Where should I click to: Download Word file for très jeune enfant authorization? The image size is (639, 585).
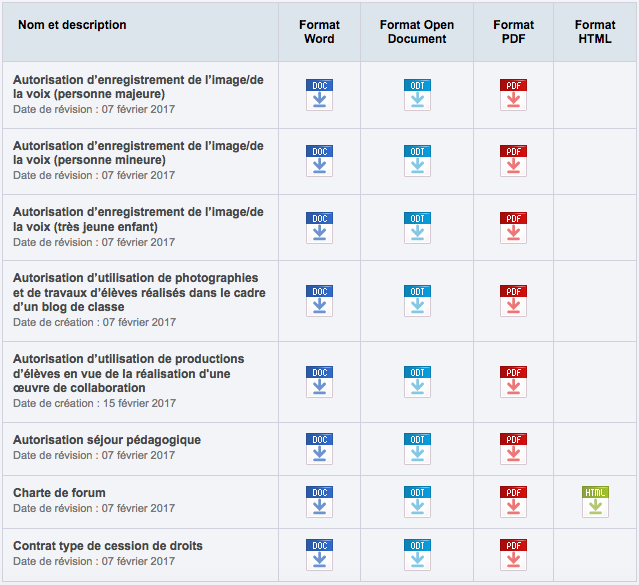click(x=319, y=227)
